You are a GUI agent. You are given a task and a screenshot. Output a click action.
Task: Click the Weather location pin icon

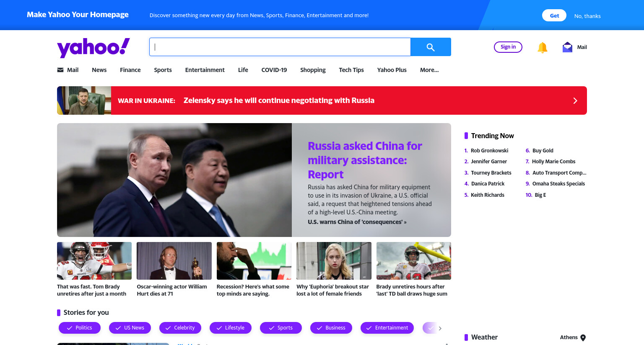coord(583,338)
